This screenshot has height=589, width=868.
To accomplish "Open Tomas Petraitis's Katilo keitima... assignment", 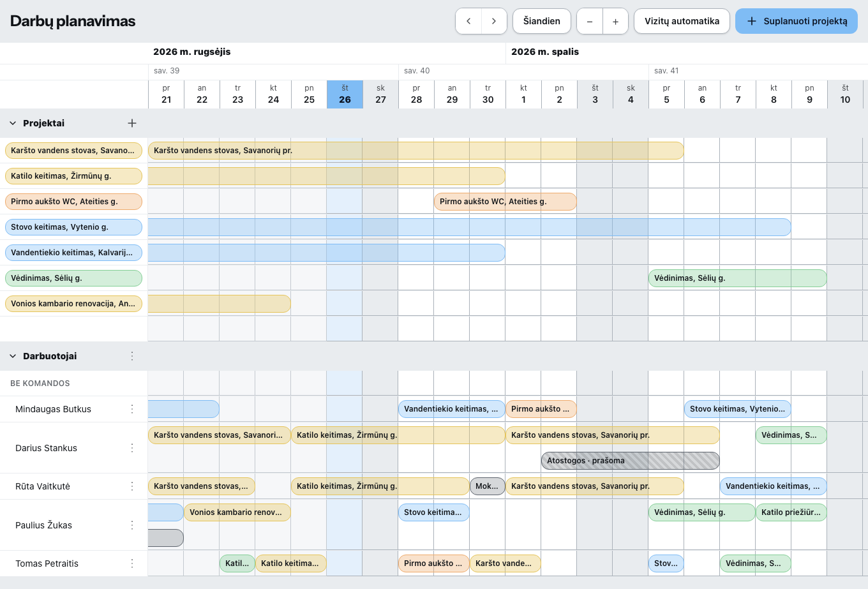I will (x=291, y=563).
